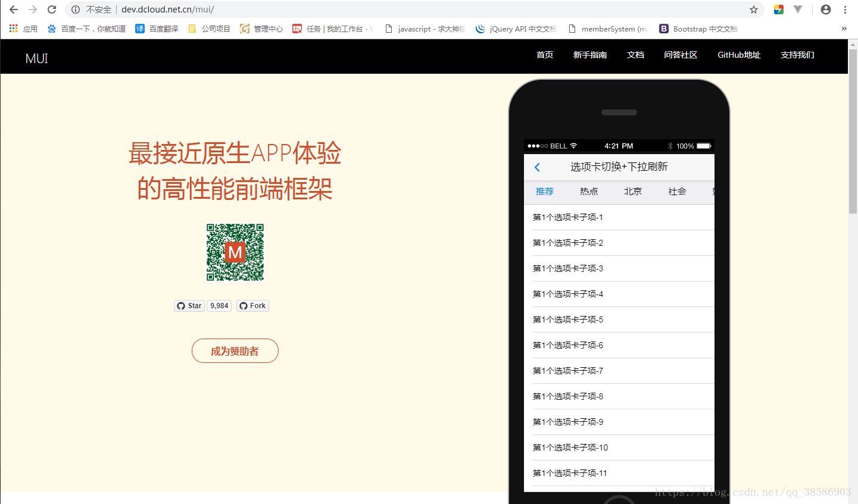Switch to the 北京 tab
This screenshot has height=504, width=858.
point(633,192)
